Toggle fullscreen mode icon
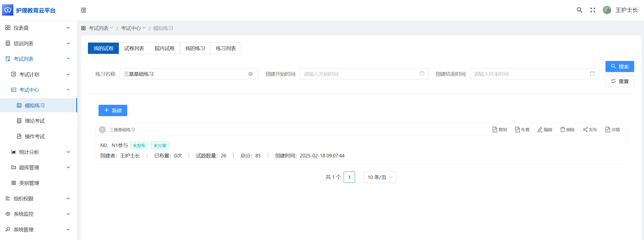This screenshot has width=644, height=240. (x=593, y=10)
